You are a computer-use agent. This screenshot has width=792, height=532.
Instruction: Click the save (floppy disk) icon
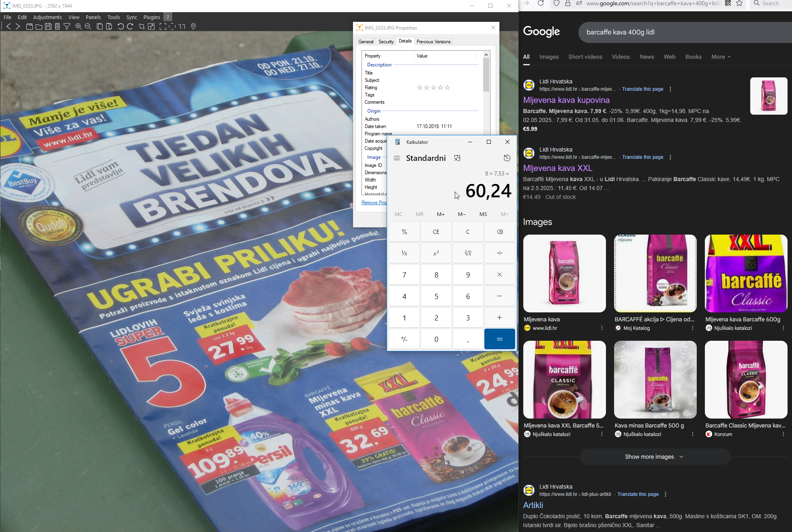(x=48, y=26)
